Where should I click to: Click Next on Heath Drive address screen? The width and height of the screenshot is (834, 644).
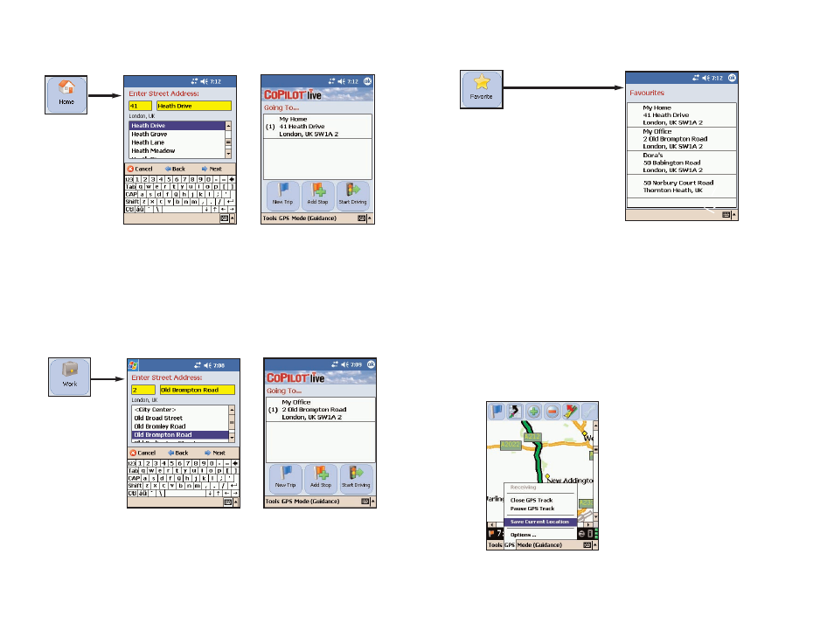[x=212, y=170]
